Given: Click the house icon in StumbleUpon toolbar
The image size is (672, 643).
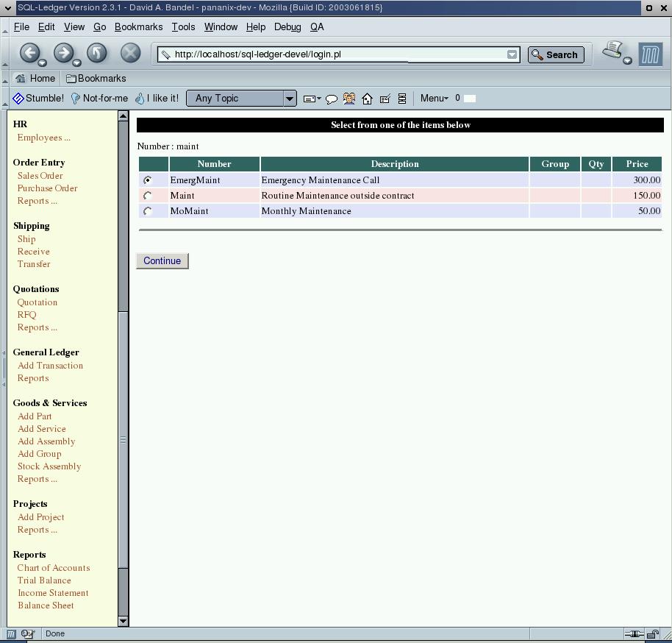Looking at the screenshot, I should click(x=367, y=99).
